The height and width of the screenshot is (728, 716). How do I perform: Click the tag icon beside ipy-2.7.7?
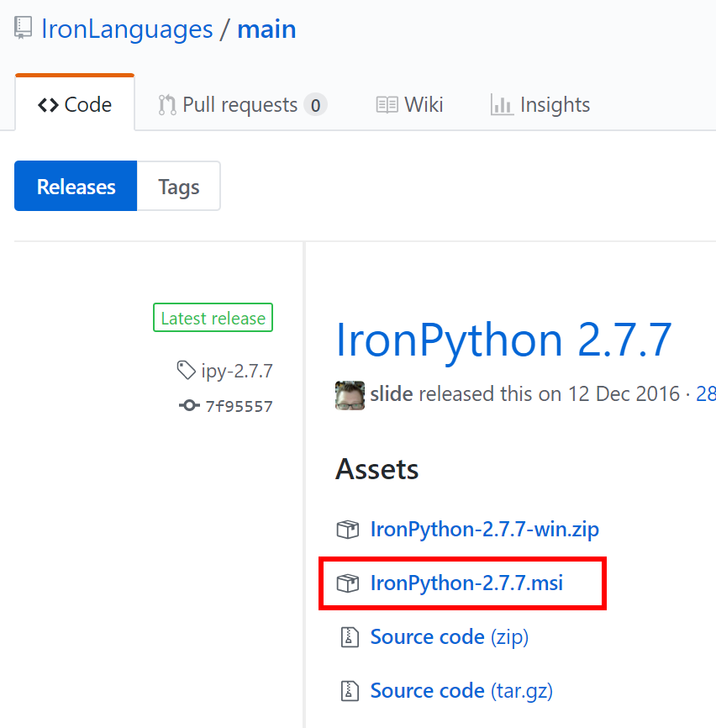click(x=187, y=370)
